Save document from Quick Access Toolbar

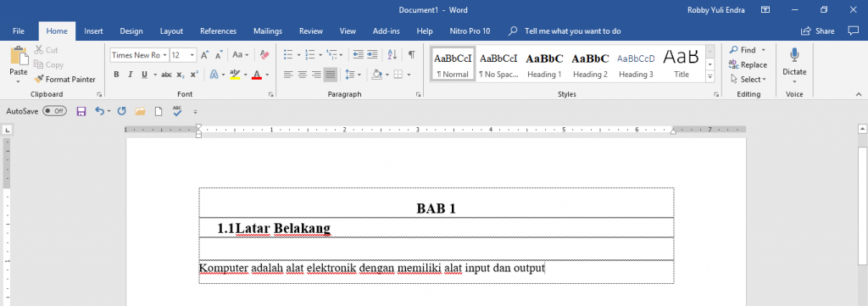coord(81,111)
